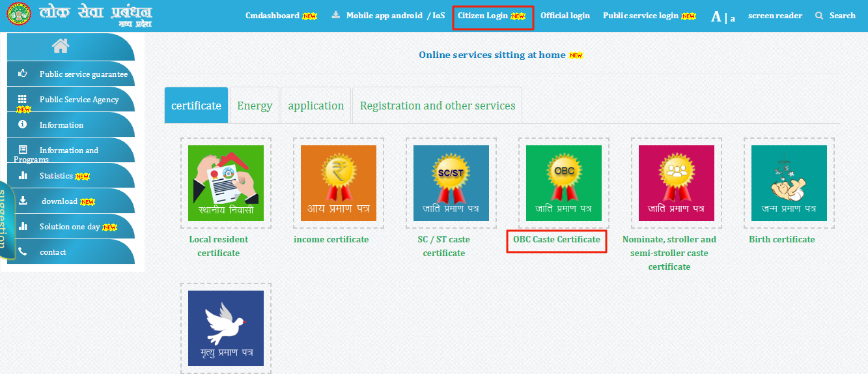Click the download arrow icon in the sidebar
Screen dimensions: 868x374
click(x=23, y=201)
